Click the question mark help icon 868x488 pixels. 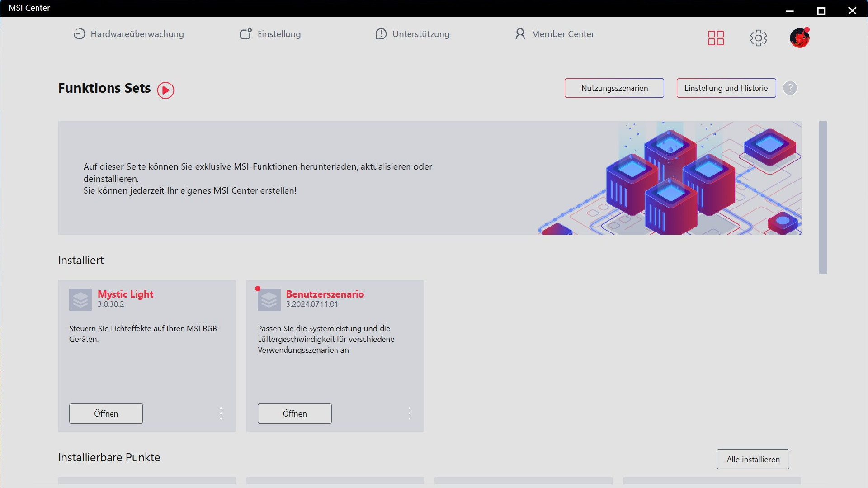click(x=790, y=88)
